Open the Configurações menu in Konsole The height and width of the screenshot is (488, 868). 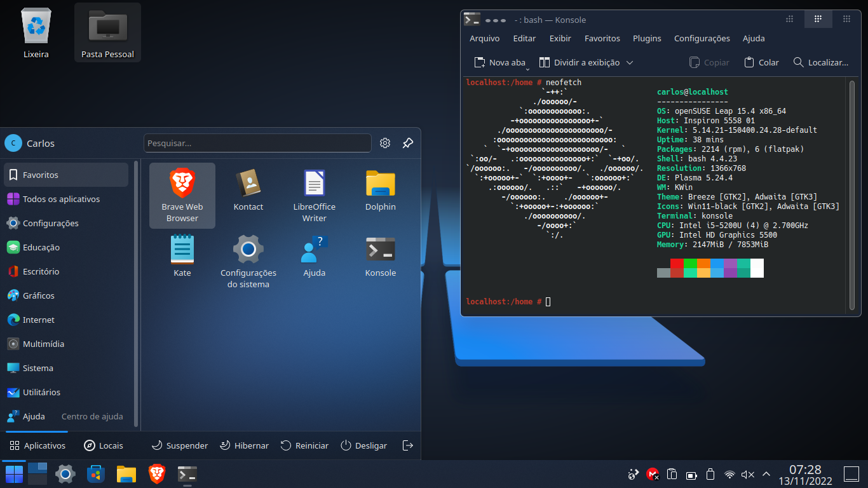click(x=702, y=38)
